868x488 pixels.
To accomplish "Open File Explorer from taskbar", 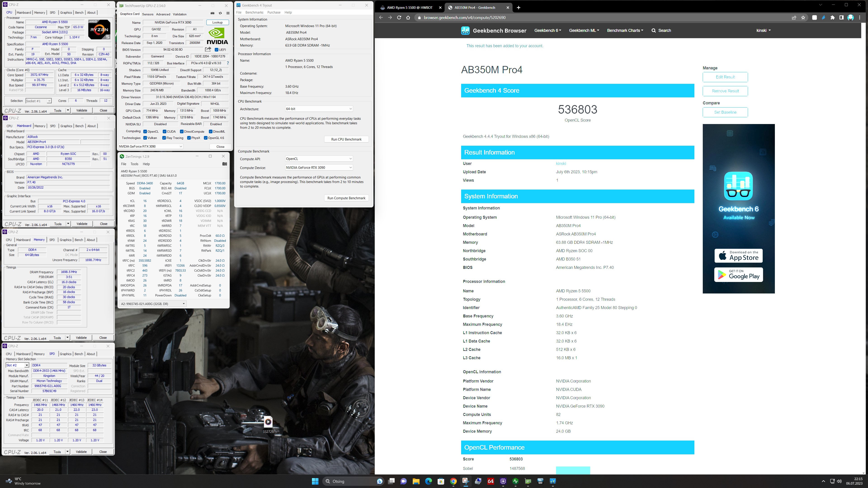I will click(416, 481).
